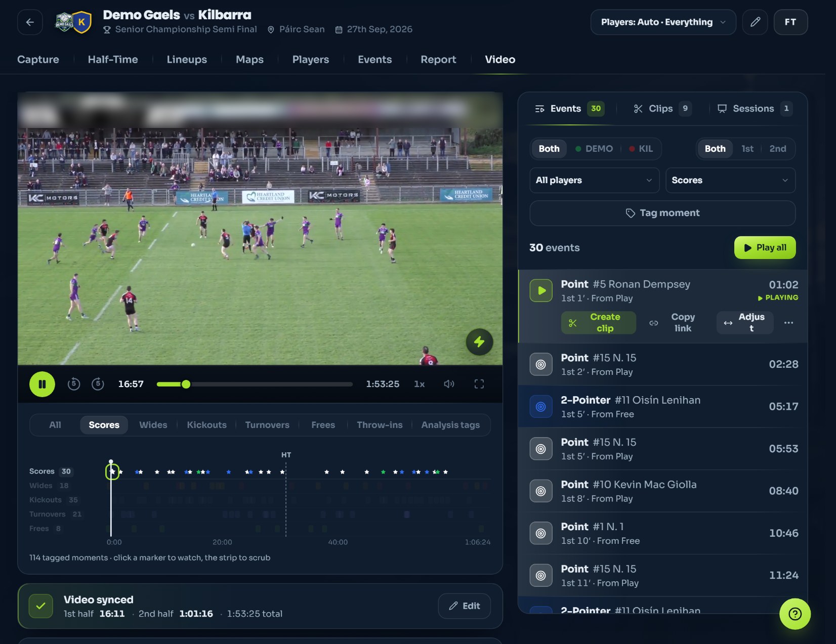Play the Ronan Dempsey point event
Screen dimensions: 836x644
(541, 290)
